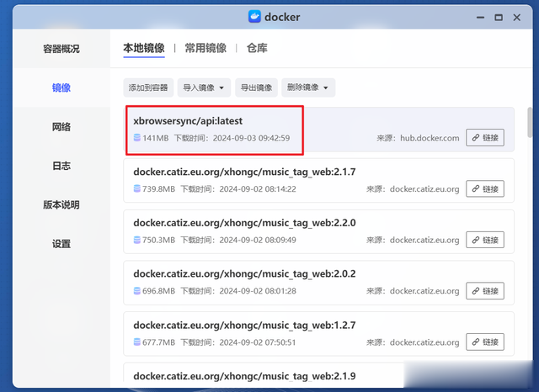Click storage icon beside 750.3MB size

point(136,240)
